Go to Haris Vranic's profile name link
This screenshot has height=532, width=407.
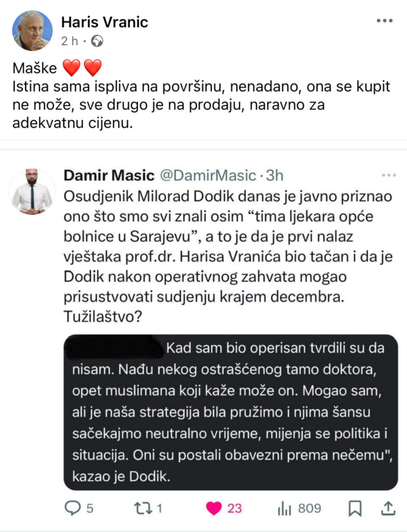click(104, 22)
